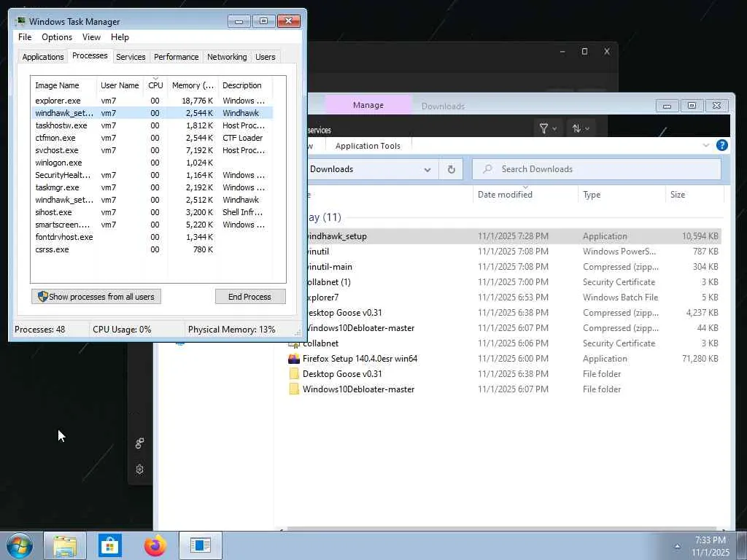Click the blue help icon in Explorer

[x=721, y=145]
